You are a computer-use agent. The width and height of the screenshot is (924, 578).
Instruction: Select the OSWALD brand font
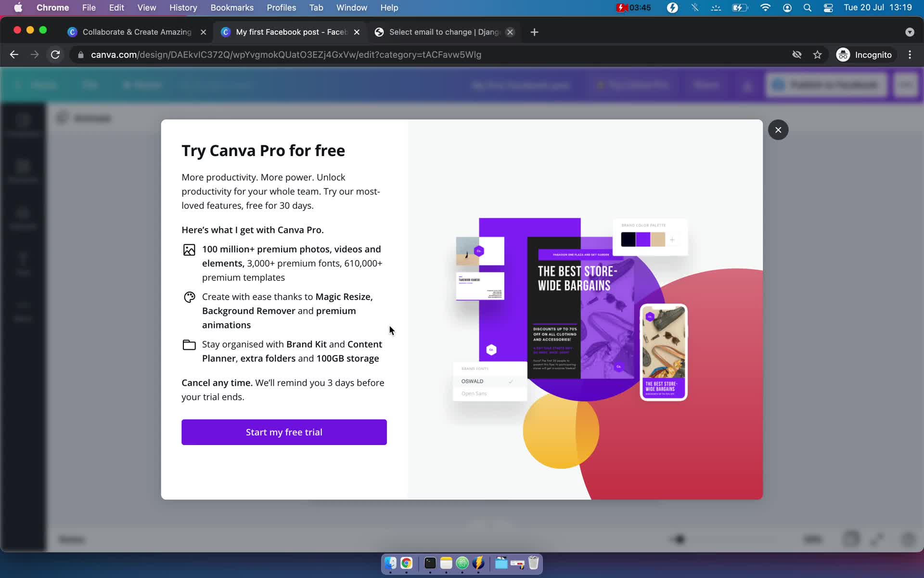(490, 381)
